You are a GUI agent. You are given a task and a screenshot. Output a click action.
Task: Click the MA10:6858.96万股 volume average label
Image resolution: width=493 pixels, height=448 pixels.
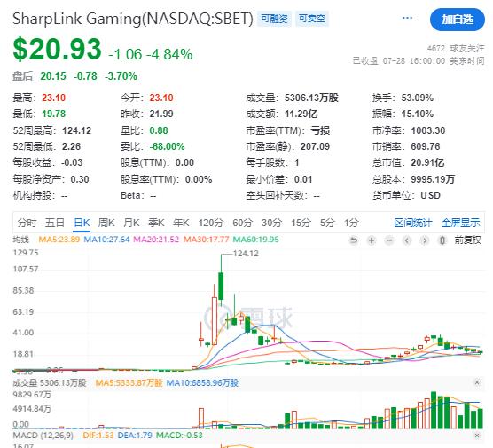click(202, 383)
